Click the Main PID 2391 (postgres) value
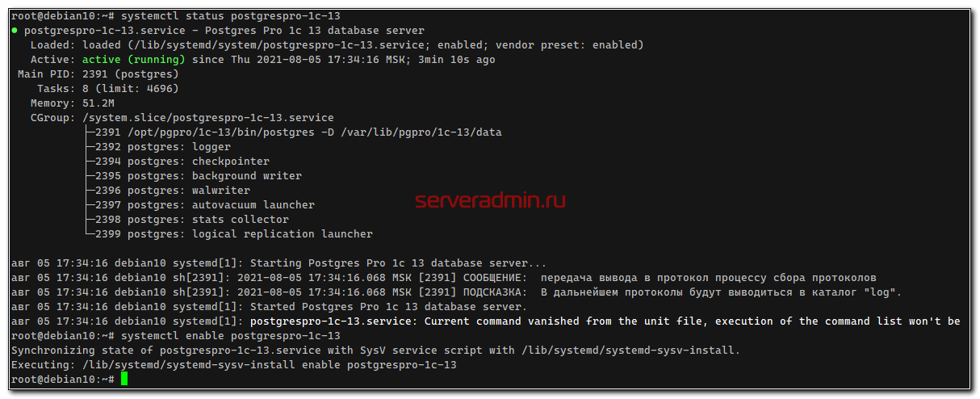Image resolution: width=980 pixels, height=399 pixels. coord(131,74)
